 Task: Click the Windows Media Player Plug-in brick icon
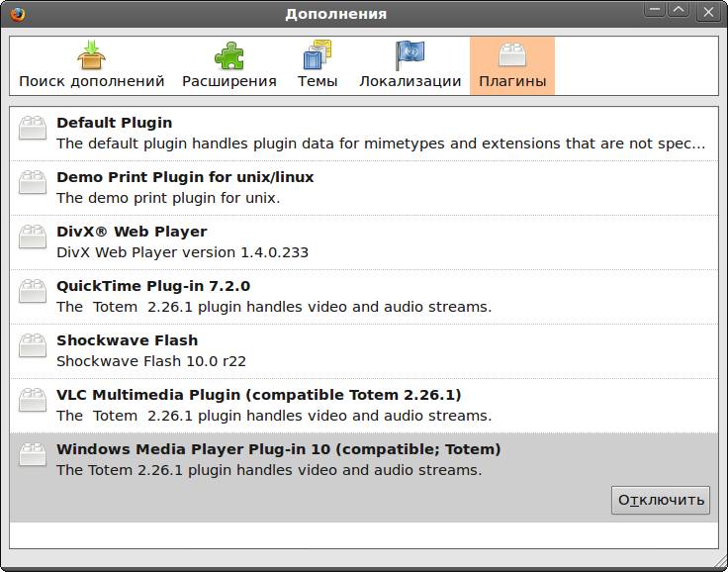33,454
